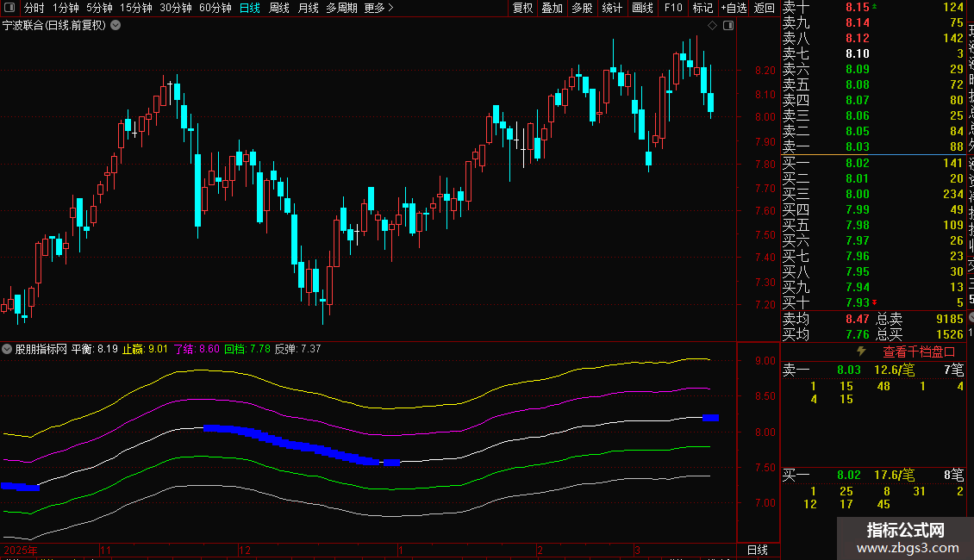Viewport: 974px width, 560px height.
Task: Click the 了结: 8.60 indicator value
Action: 197,349
